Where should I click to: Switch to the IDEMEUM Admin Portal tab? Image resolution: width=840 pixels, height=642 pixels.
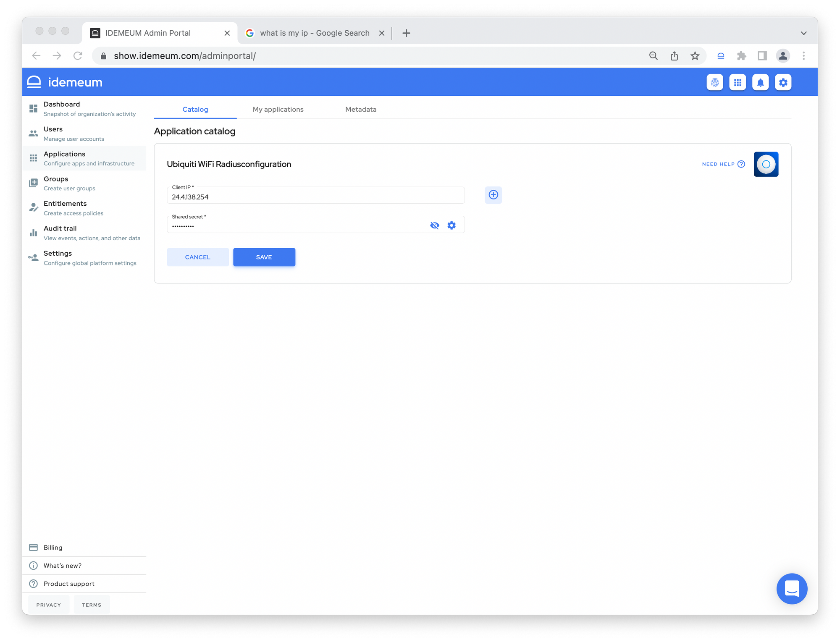160,33
